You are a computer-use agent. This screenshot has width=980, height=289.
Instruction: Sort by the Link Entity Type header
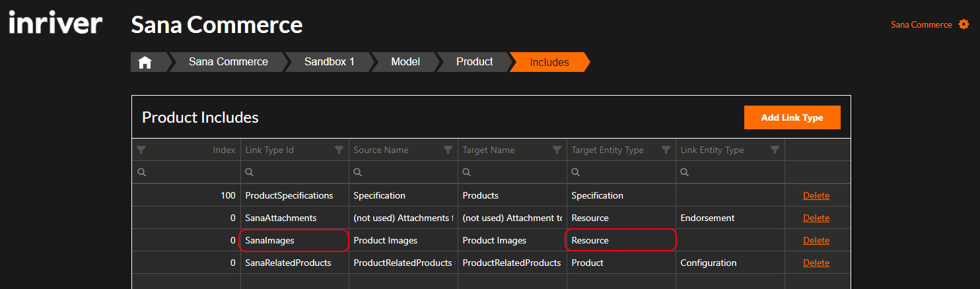[x=712, y=150]
